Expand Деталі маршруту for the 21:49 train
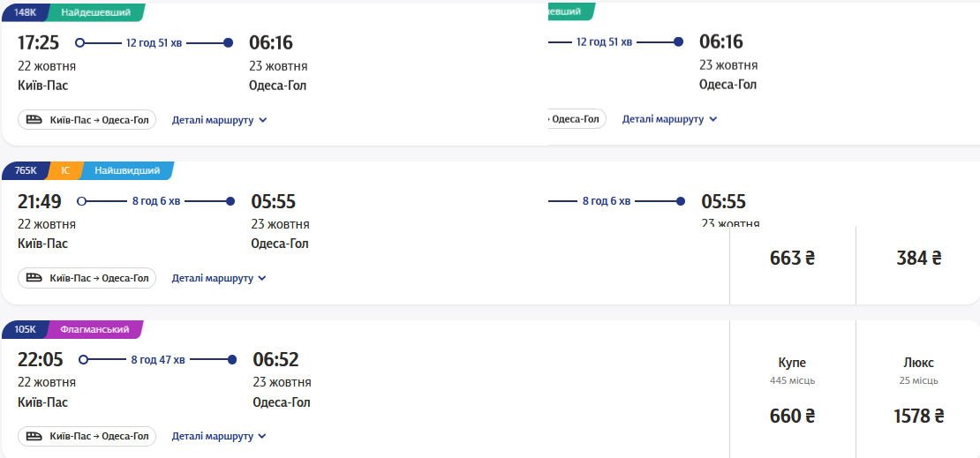Image resolution: width=980 pixels, height=458 pixels. point(212,278)
